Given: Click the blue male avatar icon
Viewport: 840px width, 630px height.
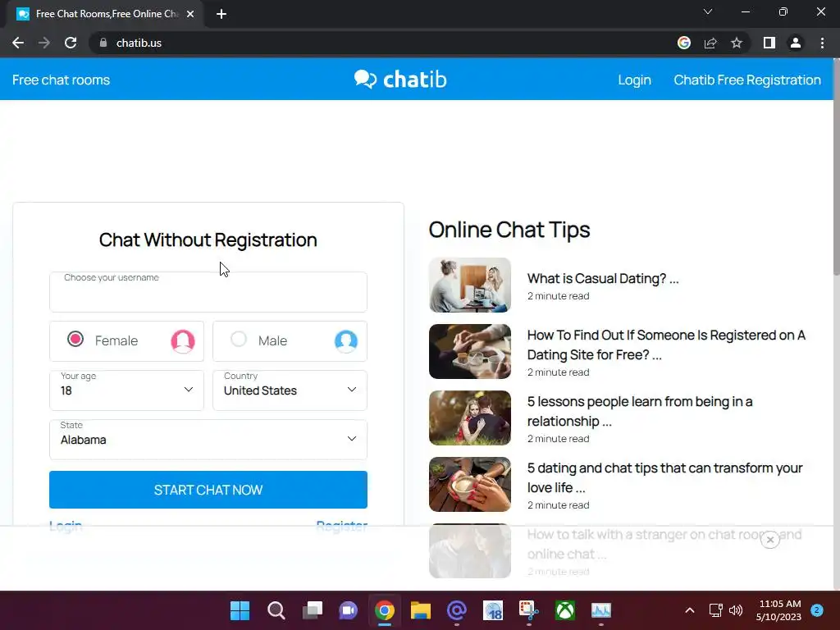Looking at the screenshot, I should (346, 340).
